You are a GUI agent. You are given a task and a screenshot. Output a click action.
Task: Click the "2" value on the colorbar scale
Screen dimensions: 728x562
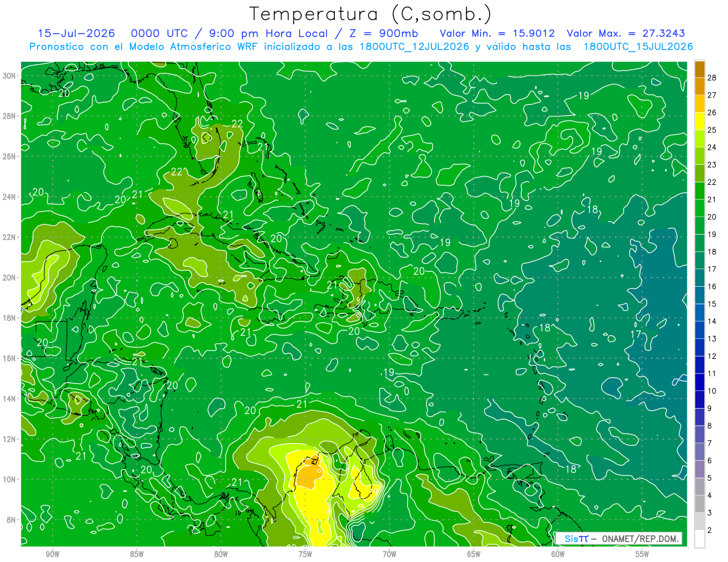pos(710,530)
